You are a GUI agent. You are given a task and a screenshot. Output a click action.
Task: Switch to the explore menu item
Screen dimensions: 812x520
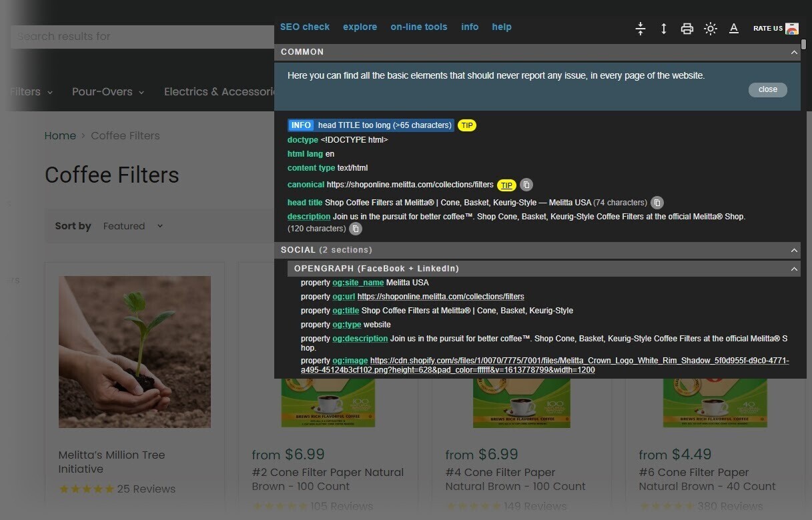pos(360,27)
